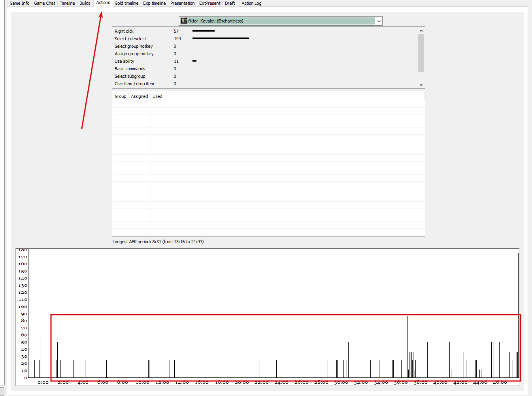This screenshot has width=532, height=396.
Task: Switch to the Game Info tab
Action: pyautogui.click(x=19, y=3)
